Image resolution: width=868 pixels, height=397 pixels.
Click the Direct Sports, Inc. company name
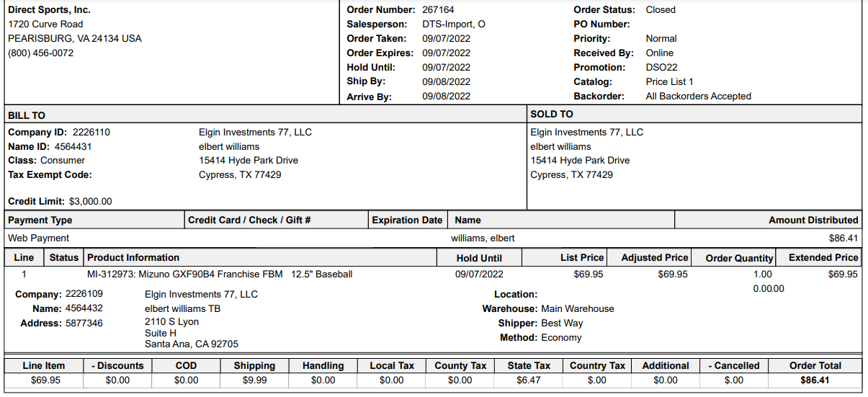[x=49, y=10]
